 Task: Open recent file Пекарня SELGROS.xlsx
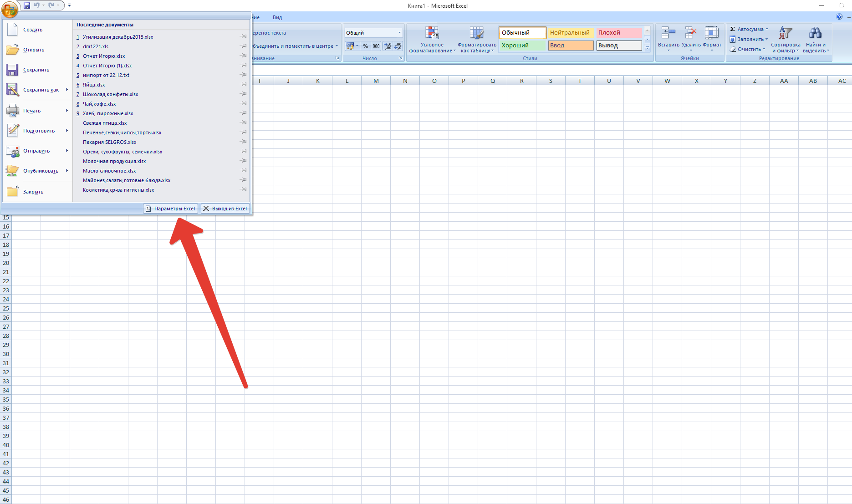[109, 142]
